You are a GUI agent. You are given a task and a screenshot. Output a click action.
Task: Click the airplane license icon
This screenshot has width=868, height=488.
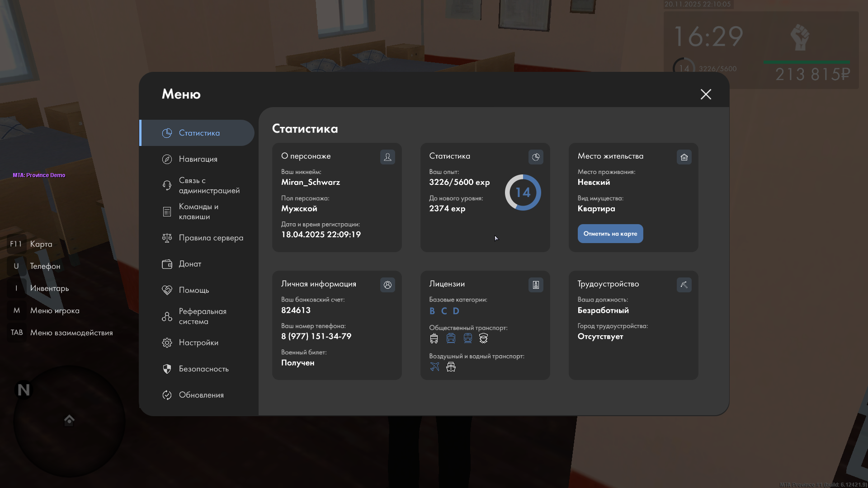pos(434,367)
